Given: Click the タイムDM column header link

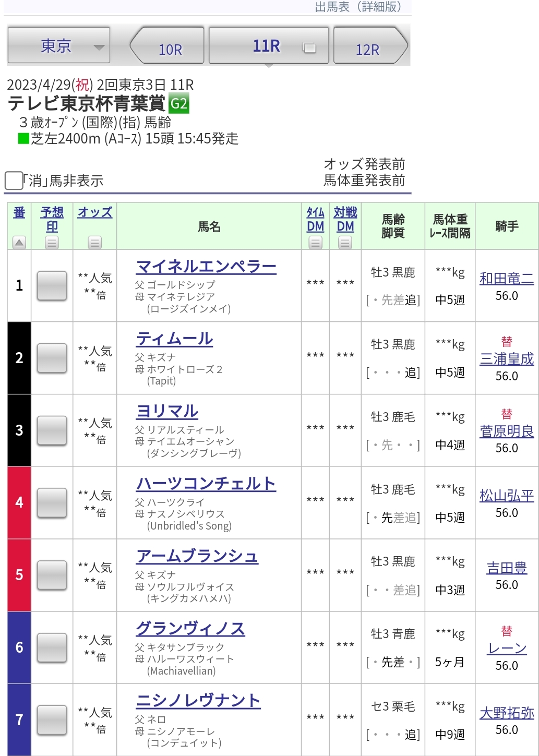Looking at the screenshot, I should tap(315, 219).
